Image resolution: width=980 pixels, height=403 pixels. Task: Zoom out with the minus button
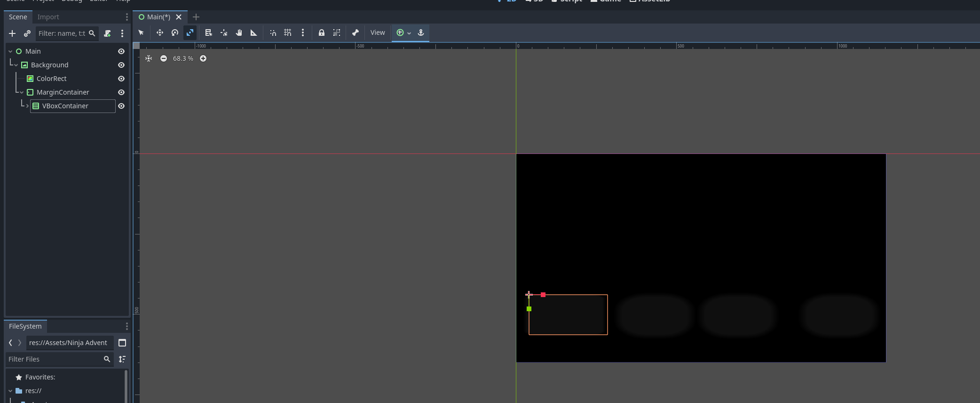(164, 58)
